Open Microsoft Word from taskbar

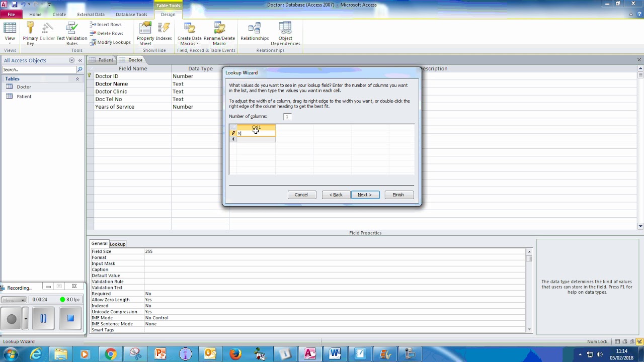(x=335, y=354)
